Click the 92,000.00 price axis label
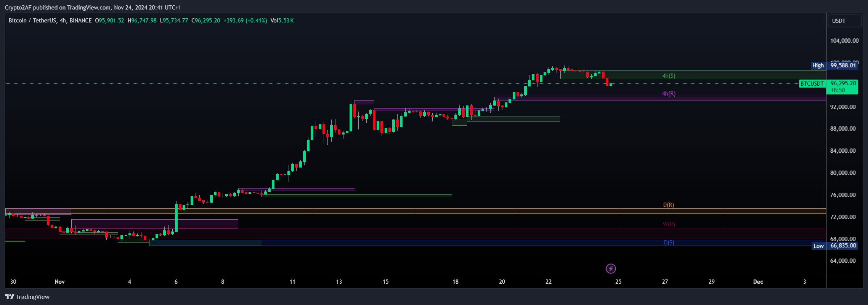Image resolution: width=868 pixels, height=305 pixels. (x=843, y=107)
